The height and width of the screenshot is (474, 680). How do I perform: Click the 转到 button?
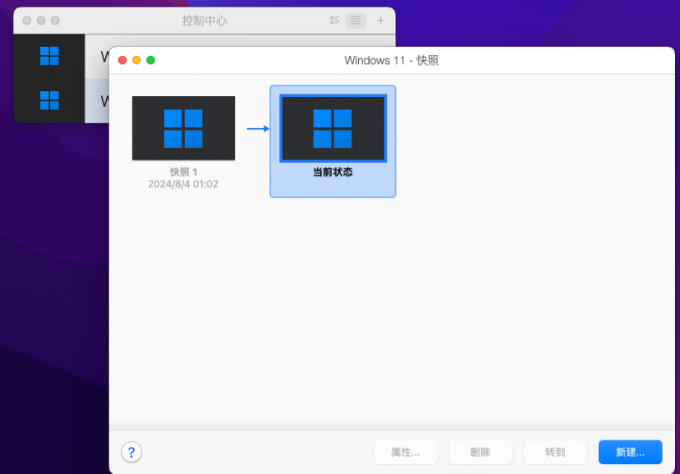pos(555,452)
